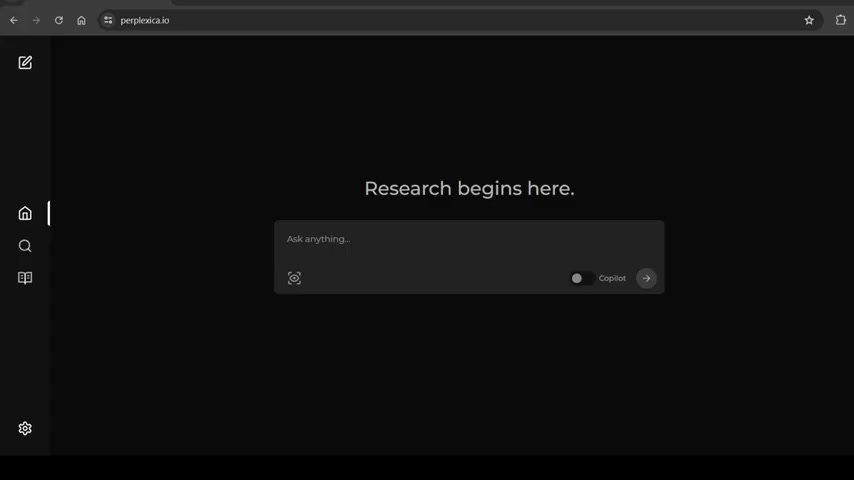Screen dimensions: 854x480
Task: Open Settings gear in sidebar
Action: pyautogui.click(x=25, y=428)
